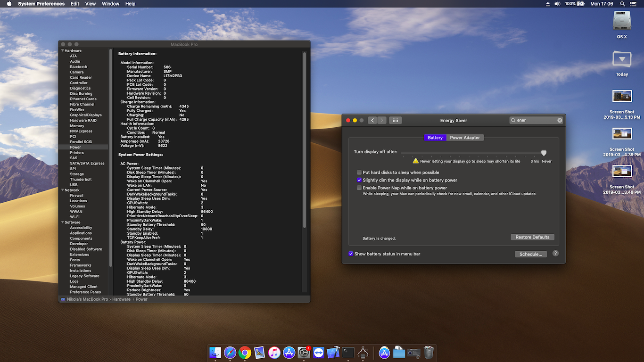Enable Power Nap while on battery power
Screen dimensions: 644x362
(359, 188)
